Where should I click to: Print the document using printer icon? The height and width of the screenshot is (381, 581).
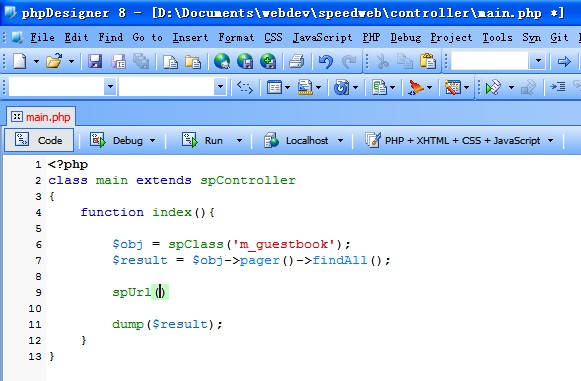(296, 61)
